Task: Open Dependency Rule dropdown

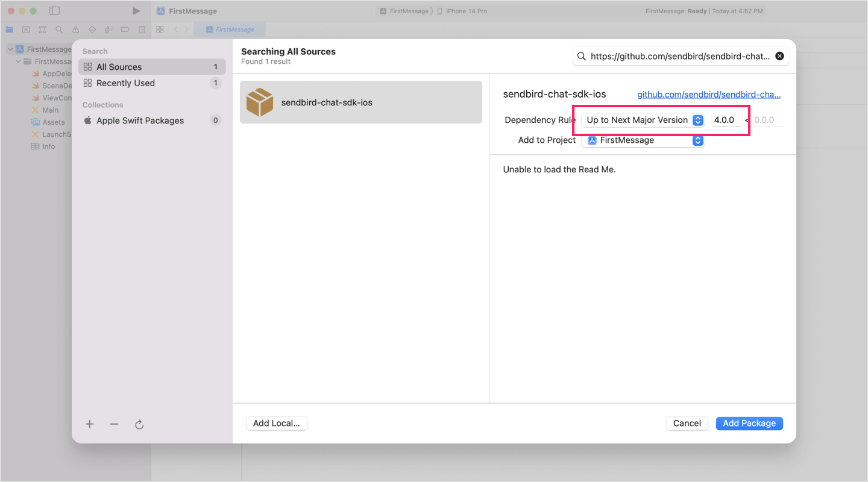Action: [643, 120]
